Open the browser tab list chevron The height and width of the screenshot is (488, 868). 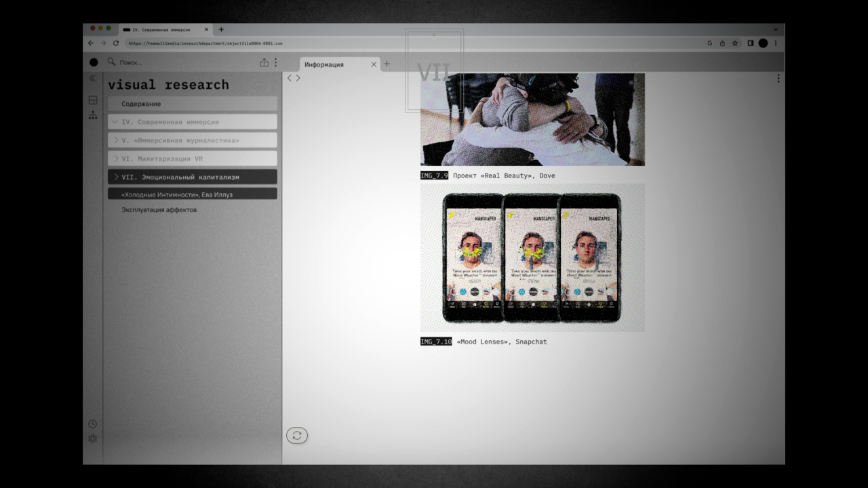(x=776, y=30)
